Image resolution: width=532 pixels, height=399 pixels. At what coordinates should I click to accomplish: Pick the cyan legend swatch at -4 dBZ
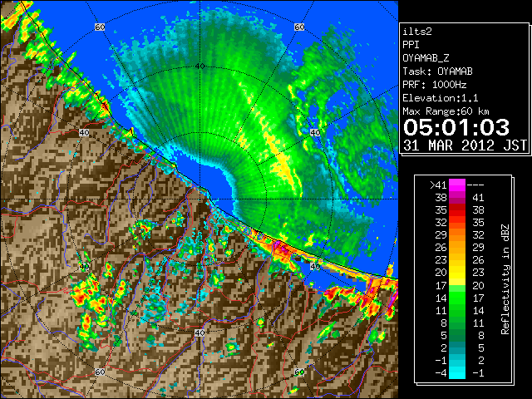coord(457,372)
